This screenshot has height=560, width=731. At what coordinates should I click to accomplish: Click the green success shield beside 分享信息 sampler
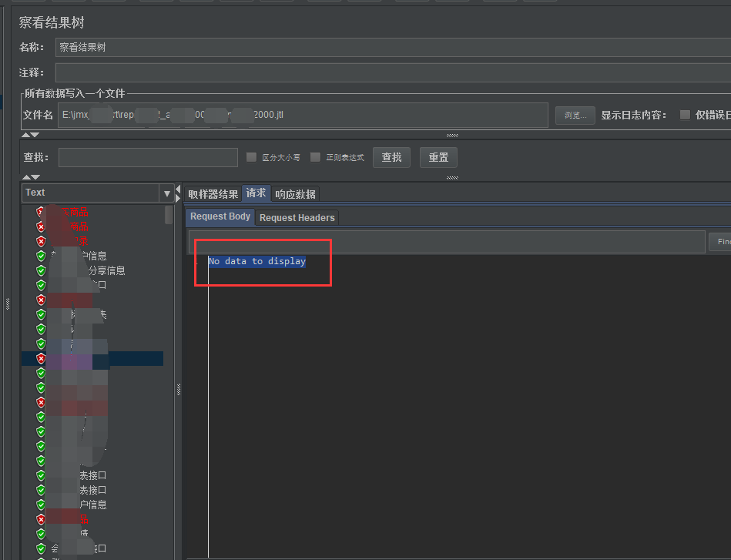click(41, 270)
